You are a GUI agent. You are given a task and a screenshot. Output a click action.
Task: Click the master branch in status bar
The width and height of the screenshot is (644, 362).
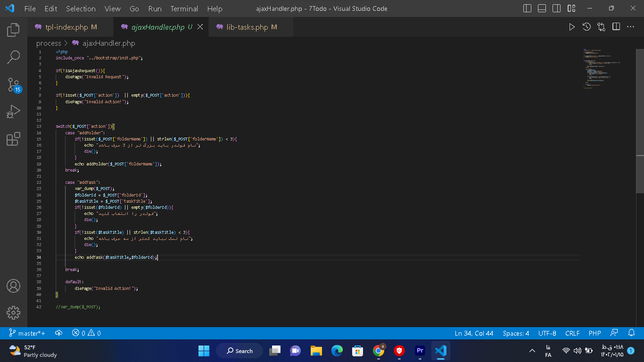point(27,333)
